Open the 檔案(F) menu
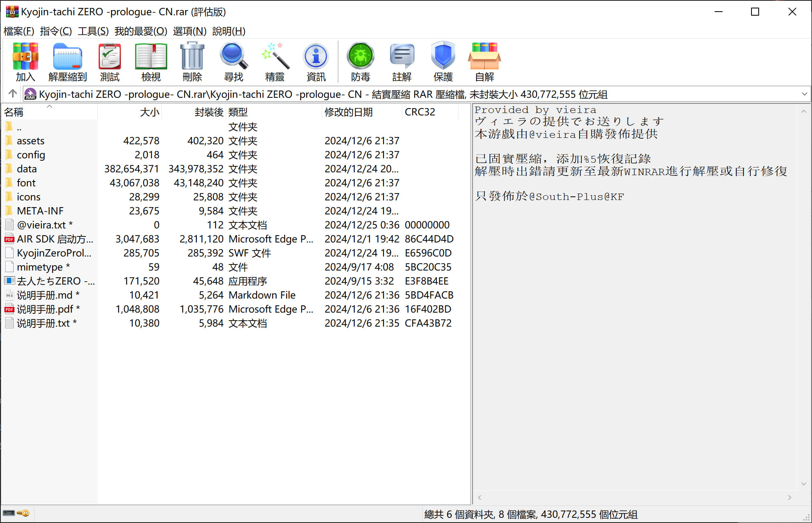 19,31
